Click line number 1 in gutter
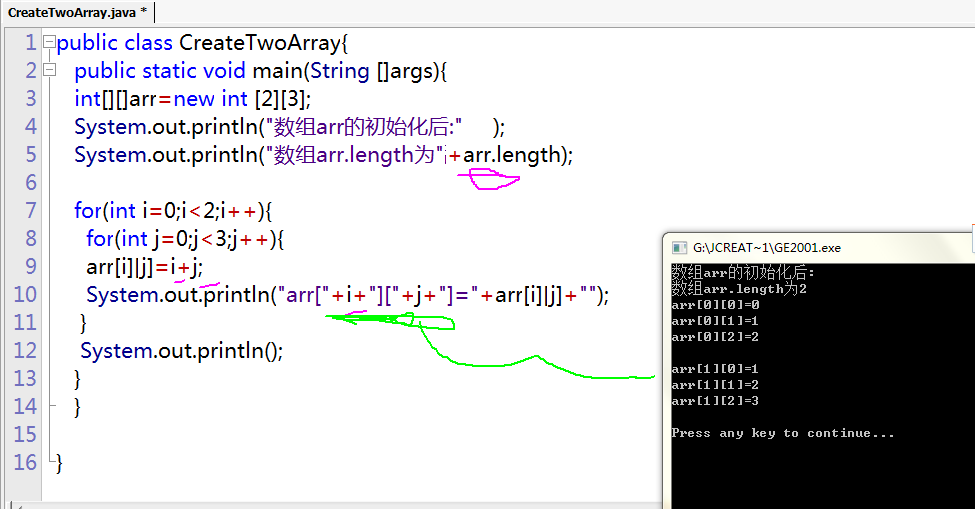Viewport: 975px width, 509px height. click(x=30, y=43)
